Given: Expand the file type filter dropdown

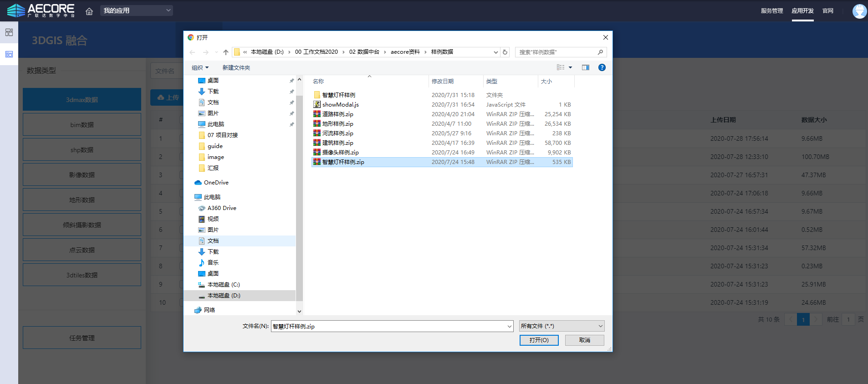Looking at the screenshot, I should tap(562, 326).
